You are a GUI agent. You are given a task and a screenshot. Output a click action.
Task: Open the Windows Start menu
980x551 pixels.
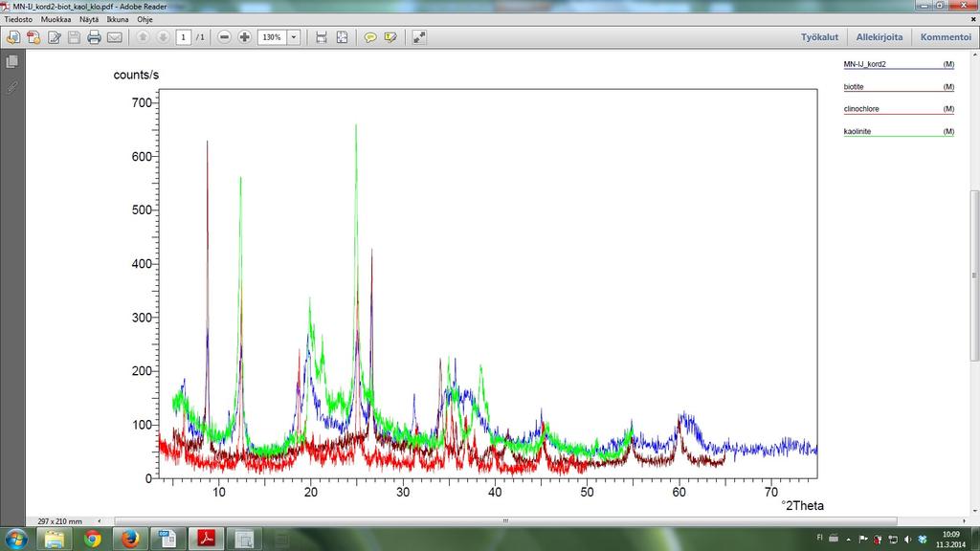click(15, 539)
